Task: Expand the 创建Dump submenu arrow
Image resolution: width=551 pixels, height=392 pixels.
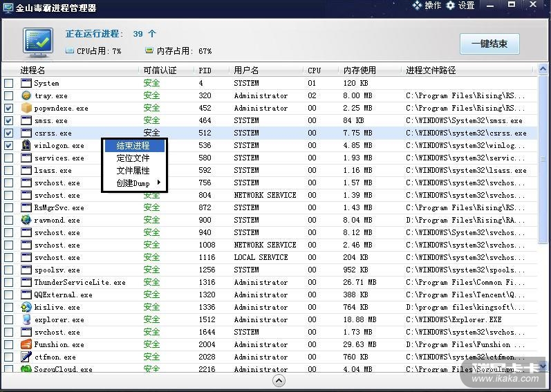Action: 159,183
